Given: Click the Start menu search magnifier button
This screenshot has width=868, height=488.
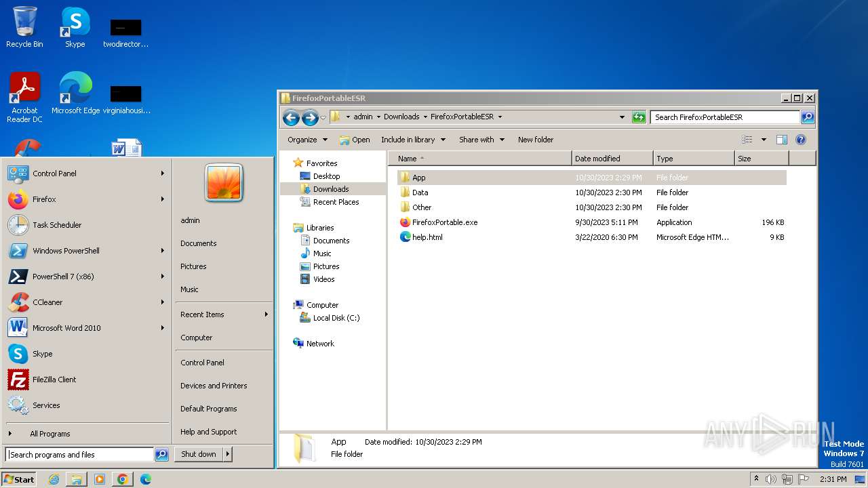Looking at the screenshot, I should click(161, 455).
